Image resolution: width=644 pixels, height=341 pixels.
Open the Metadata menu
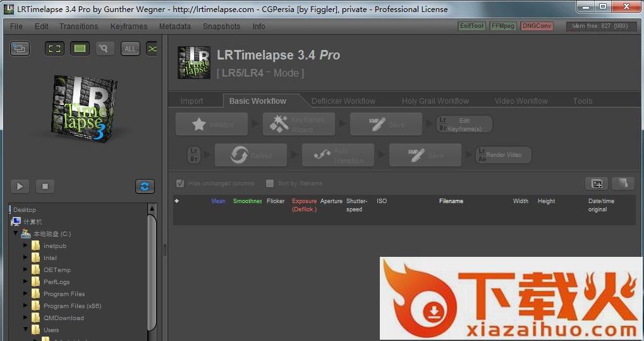(174, 27)
